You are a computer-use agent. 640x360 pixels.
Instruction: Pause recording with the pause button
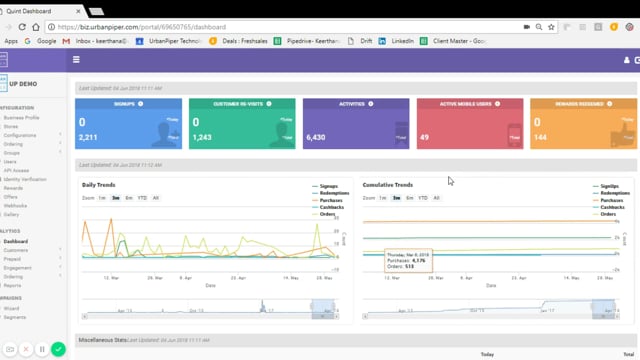coord(42,349)
